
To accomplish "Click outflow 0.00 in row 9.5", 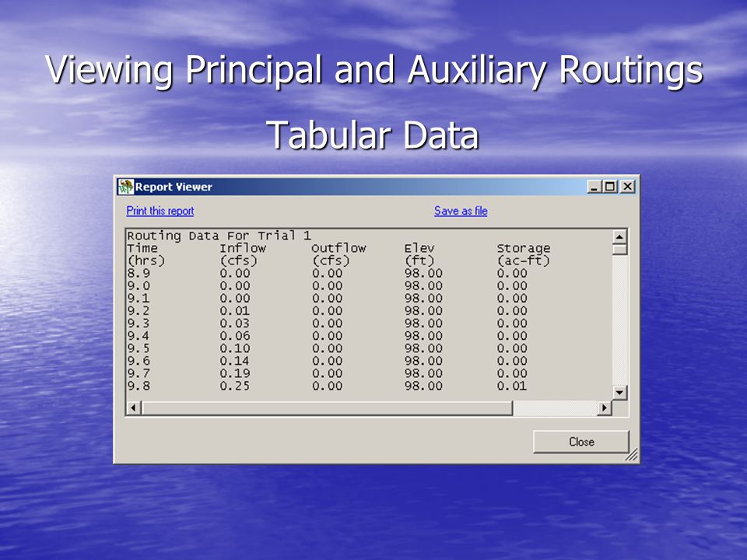I will [328, 348].
